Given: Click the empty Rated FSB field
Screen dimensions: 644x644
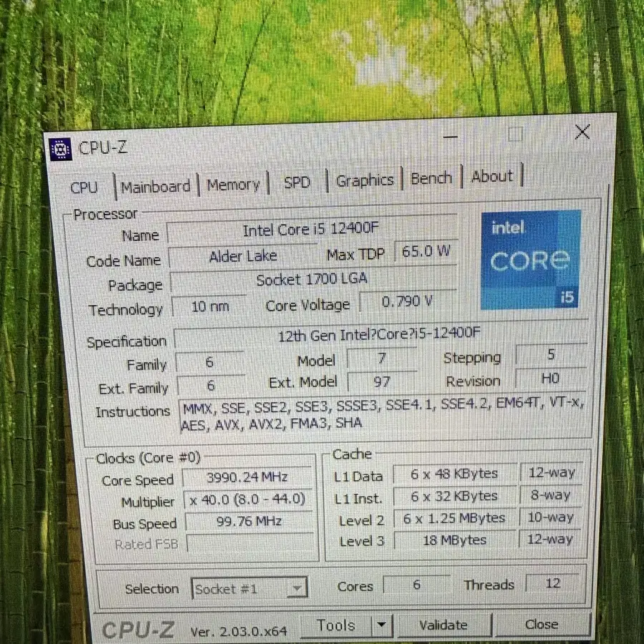Looking at the screenshot, I should point(250,543).
